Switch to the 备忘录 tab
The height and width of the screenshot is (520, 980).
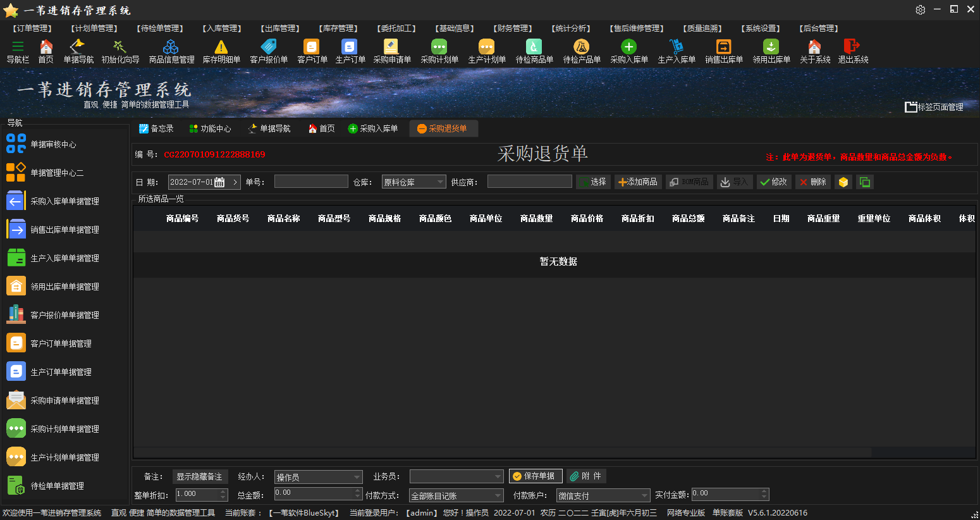tap(156, 128)
